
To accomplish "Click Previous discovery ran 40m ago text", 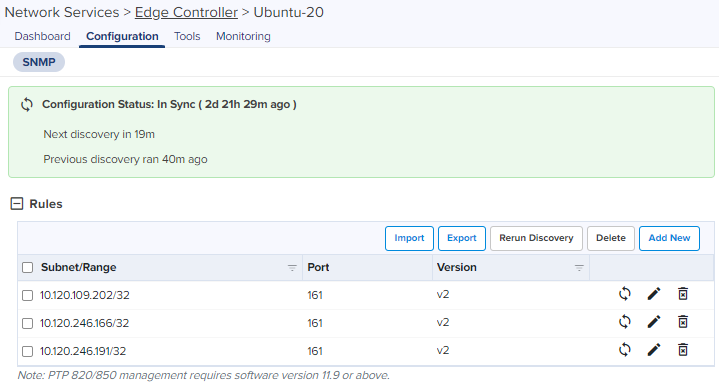I will 125,159.
